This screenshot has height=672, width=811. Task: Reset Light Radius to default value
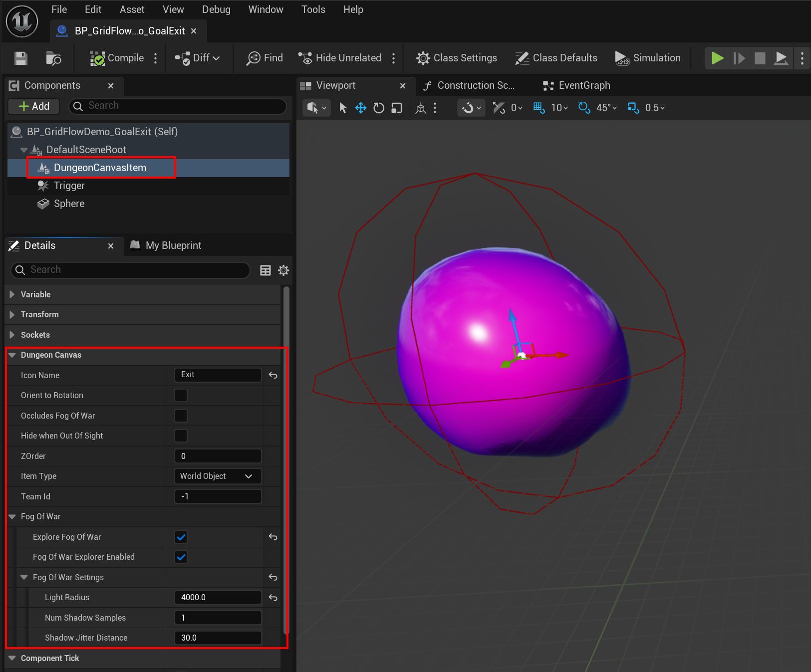pos(273,598)
